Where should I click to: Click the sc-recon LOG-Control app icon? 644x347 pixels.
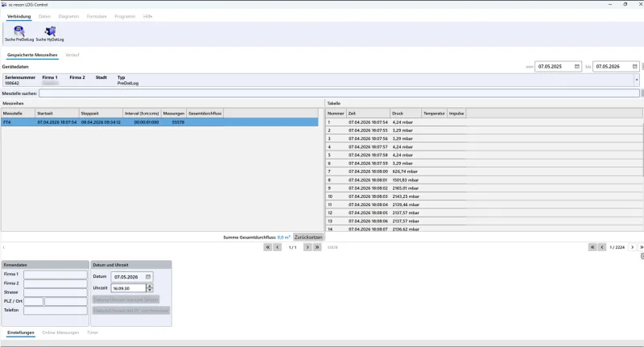tap(4, 5)
